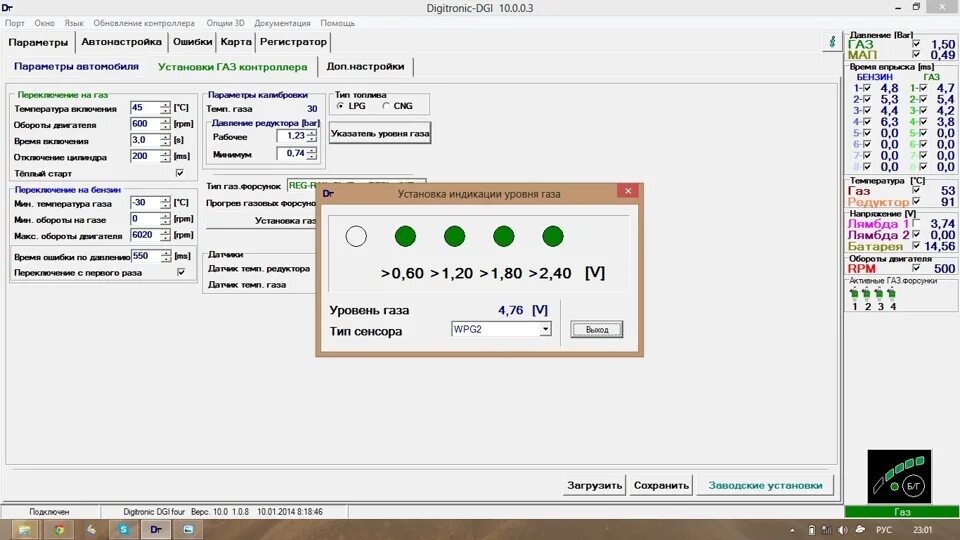Open the Порт menu
The image size is (960, 540).
(15, 23)
